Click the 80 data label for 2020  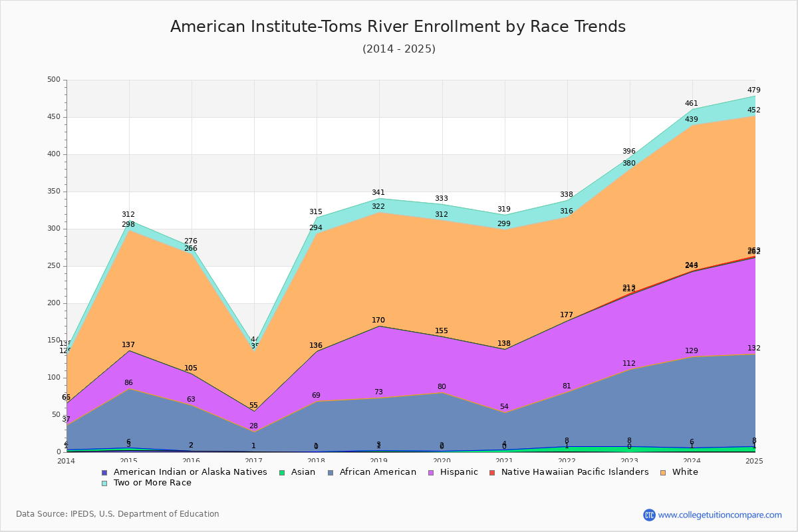pos(442,387)
